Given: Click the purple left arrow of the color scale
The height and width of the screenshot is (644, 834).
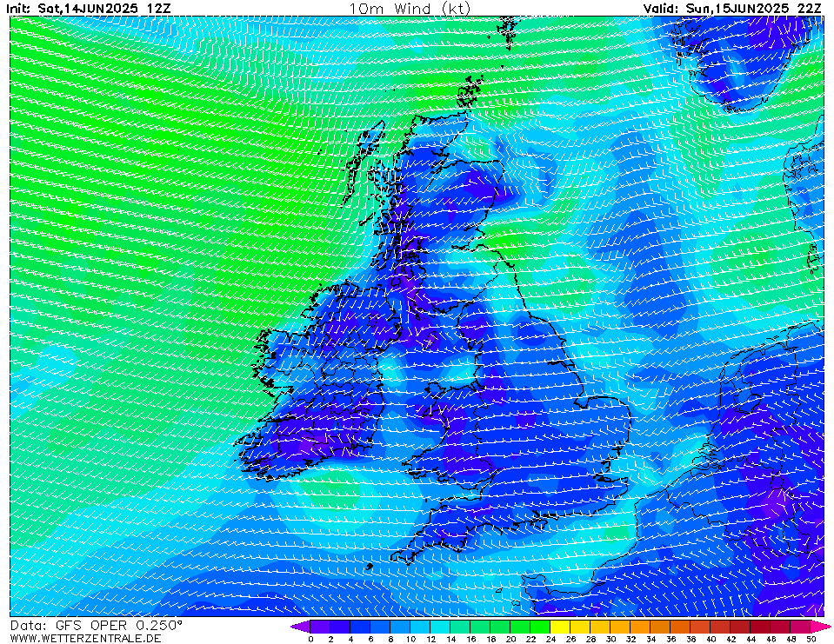Looking at the screenshot, I should tap(300, 627).
